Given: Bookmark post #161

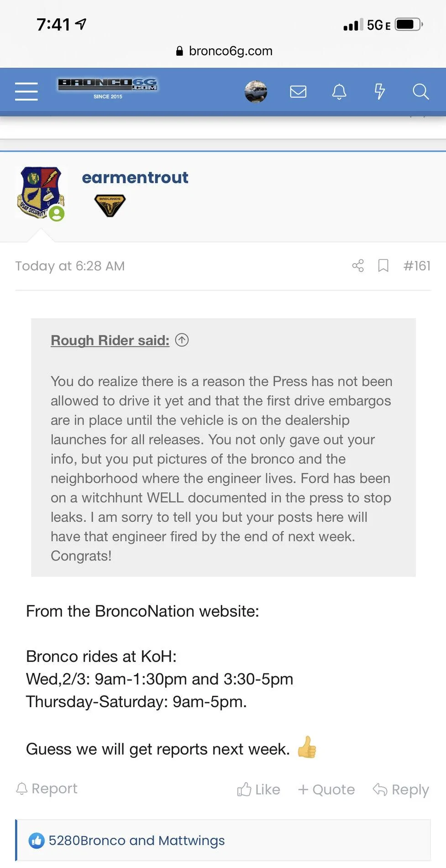Looking at the screenshot, I should tap(383, 265).
